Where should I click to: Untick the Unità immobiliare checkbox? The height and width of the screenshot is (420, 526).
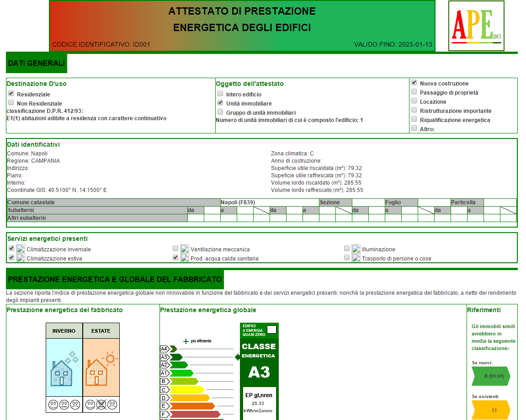(220, 102)
